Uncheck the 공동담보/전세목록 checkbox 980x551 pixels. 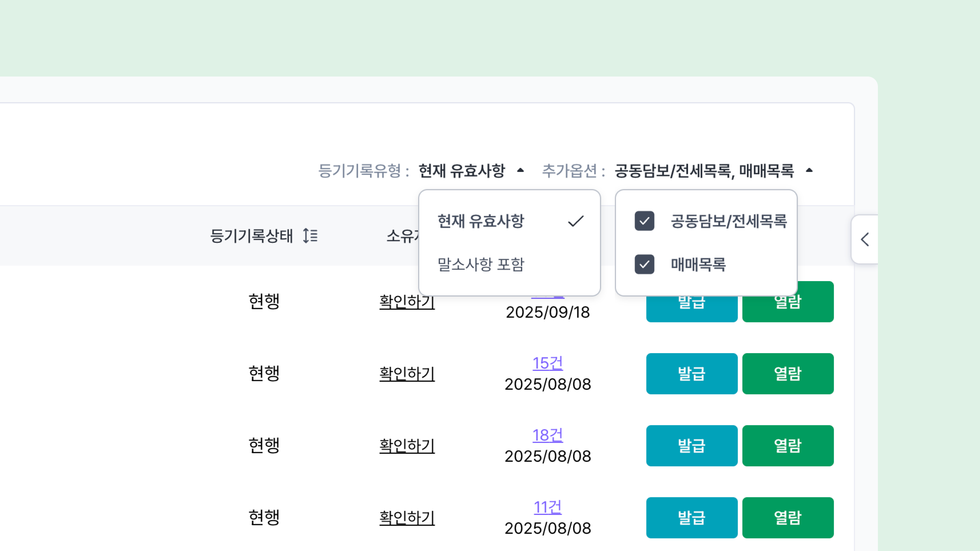coord(644,221)
